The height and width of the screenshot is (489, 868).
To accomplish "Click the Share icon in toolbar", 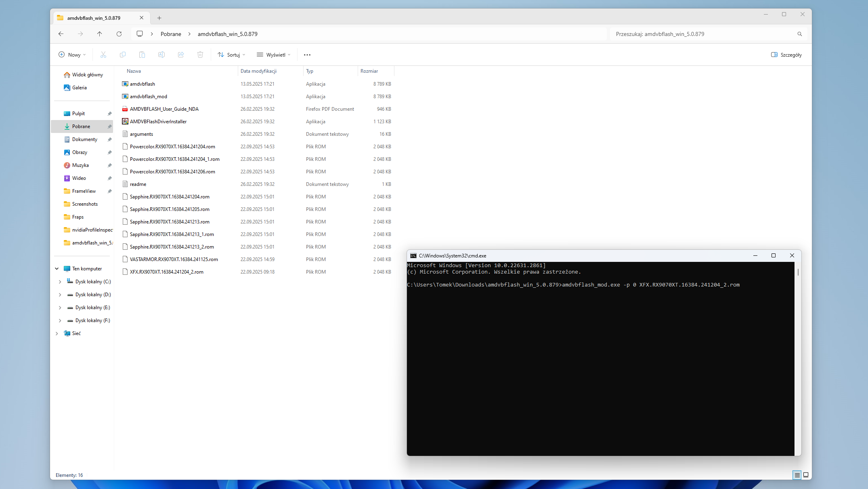I will tap(181, 55).
